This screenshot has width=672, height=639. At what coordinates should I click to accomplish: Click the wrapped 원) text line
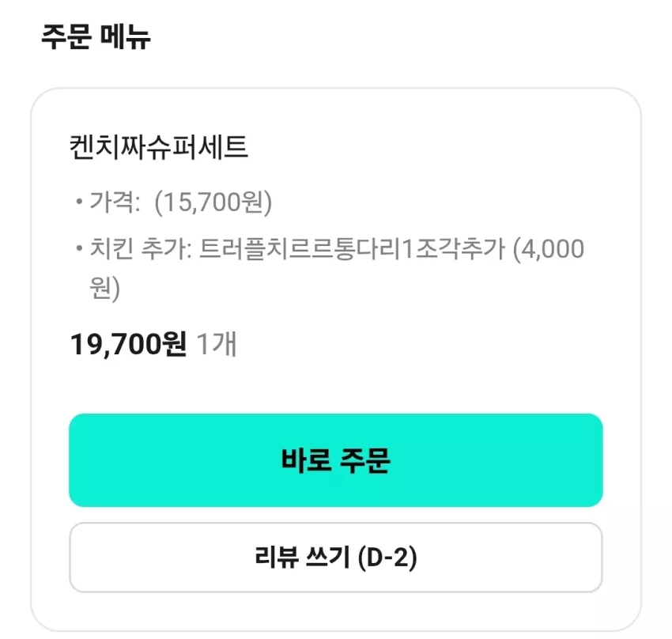[x=105, y=289]
